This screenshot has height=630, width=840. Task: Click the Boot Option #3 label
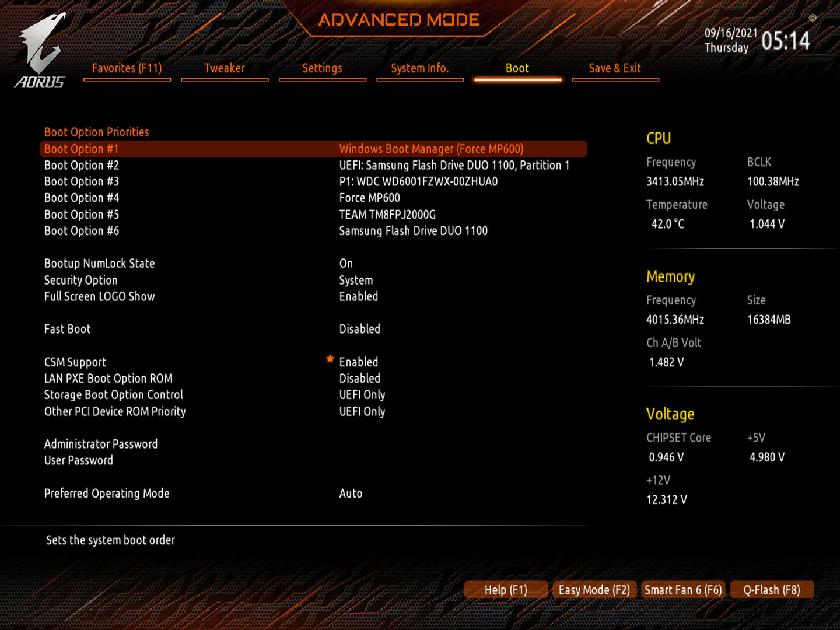click(82, 181)
